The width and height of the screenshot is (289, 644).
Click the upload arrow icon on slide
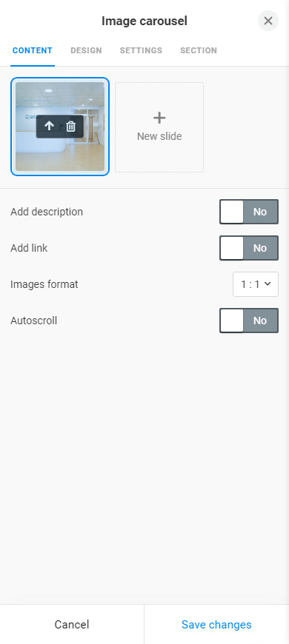pyautogui.click(x=50, y=126)
